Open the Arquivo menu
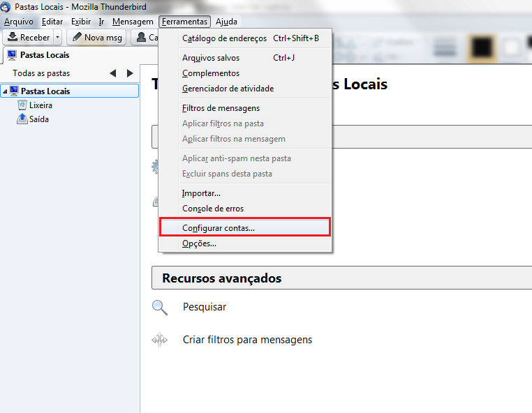 (x=19, y=22)
